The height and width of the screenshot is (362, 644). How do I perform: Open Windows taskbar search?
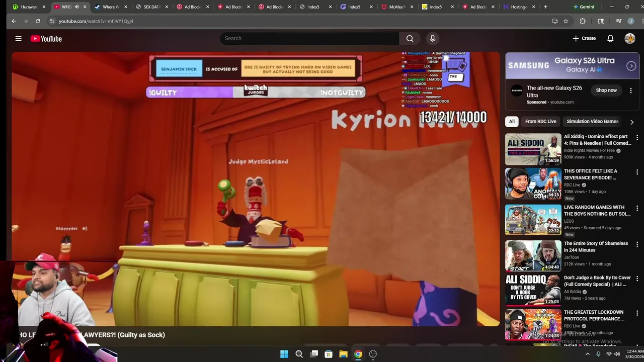[x=299, y=354]
